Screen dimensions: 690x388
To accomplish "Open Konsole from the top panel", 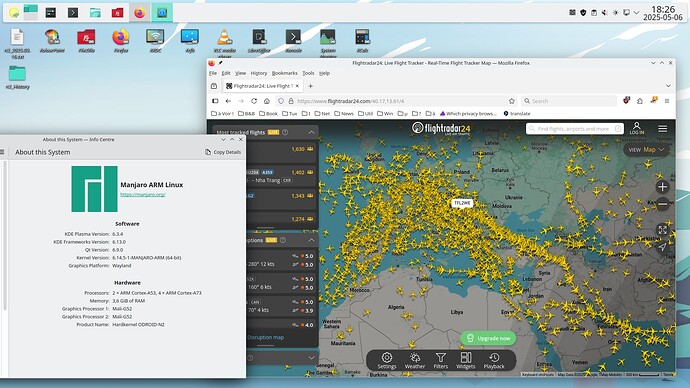I will [x=73, y=13].
